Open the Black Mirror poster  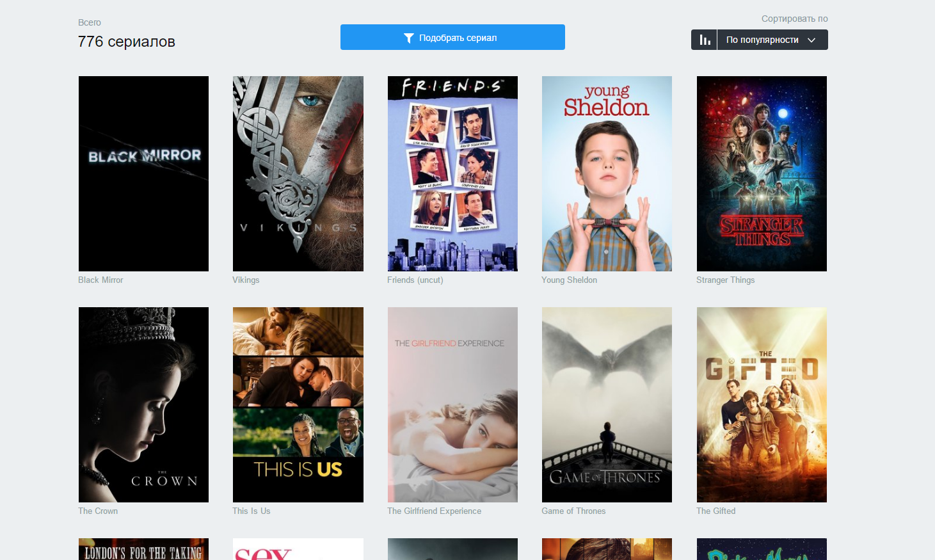pyautogui.click(x=143, y=173)
